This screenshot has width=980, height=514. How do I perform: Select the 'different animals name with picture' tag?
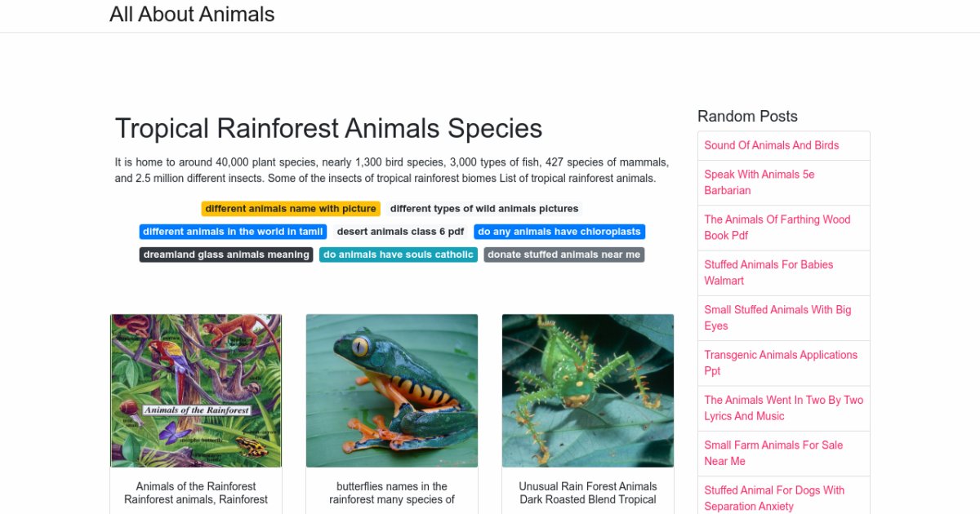point(291,209)
